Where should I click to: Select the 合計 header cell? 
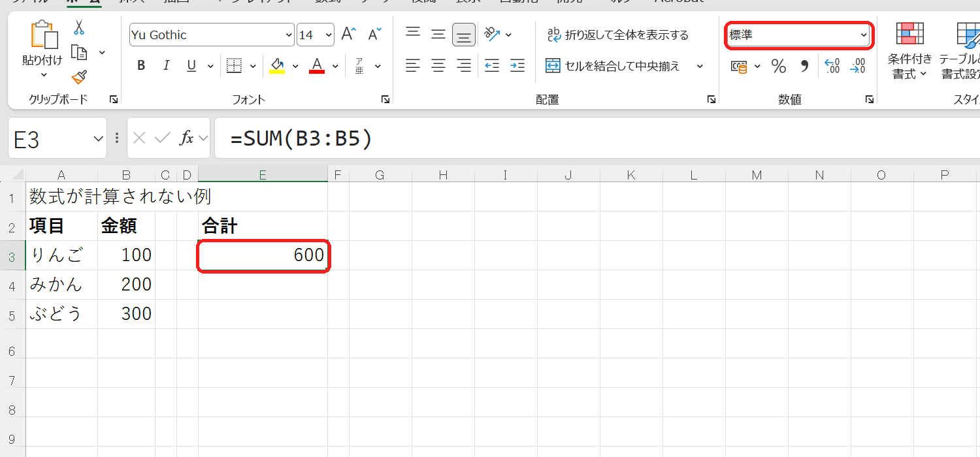point(263,226)
